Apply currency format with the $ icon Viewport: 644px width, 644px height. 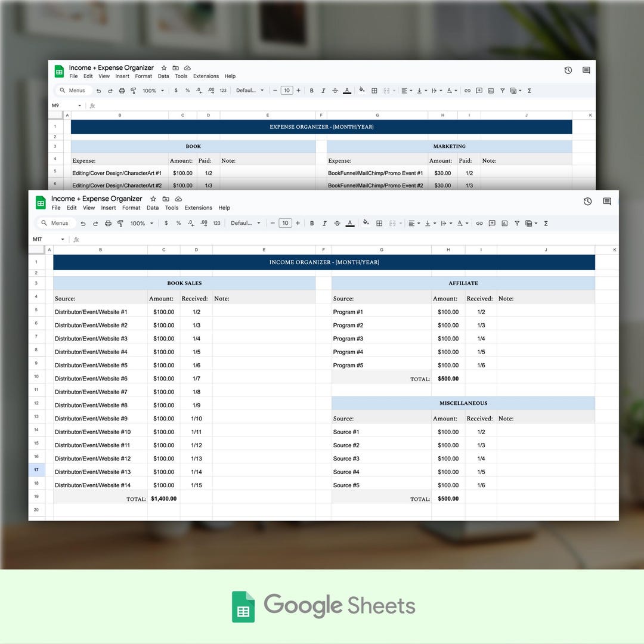pyautogui.click(x=166, y=223)
